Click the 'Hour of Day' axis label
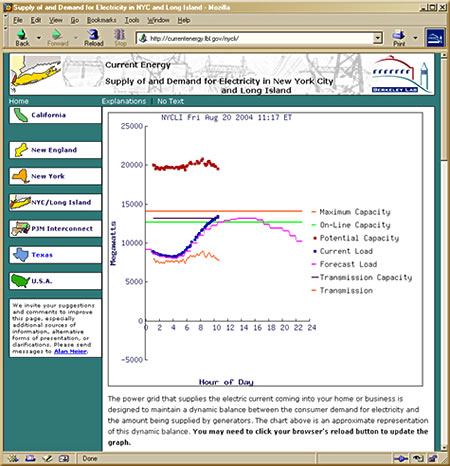450x466 pixels. tap(226, 382)
